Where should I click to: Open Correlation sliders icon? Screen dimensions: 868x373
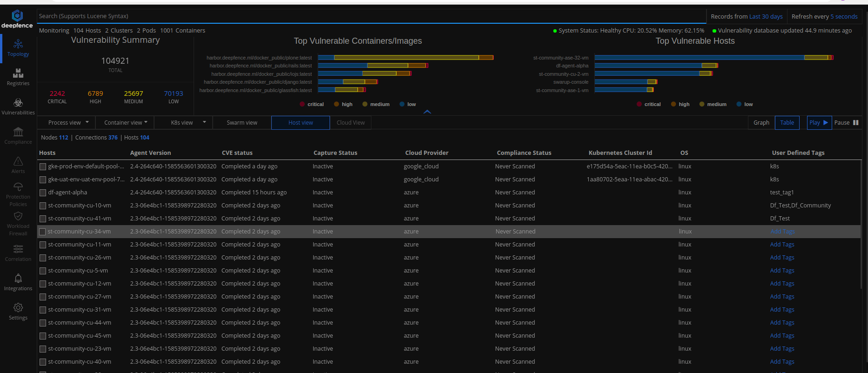pyautogui.click(x=18, y=249)
